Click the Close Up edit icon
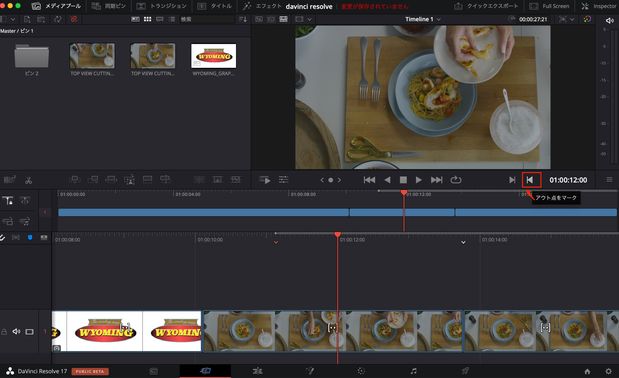 pos(129,180)
